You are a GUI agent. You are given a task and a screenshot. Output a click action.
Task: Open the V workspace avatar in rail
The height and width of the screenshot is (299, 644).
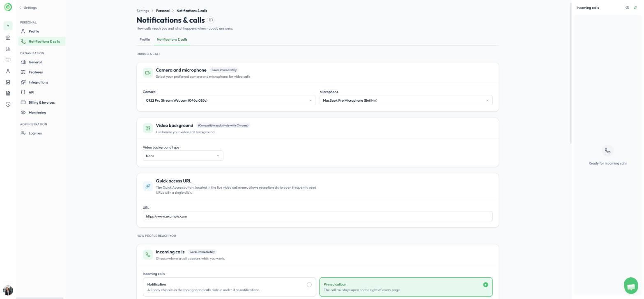(8, 26)
